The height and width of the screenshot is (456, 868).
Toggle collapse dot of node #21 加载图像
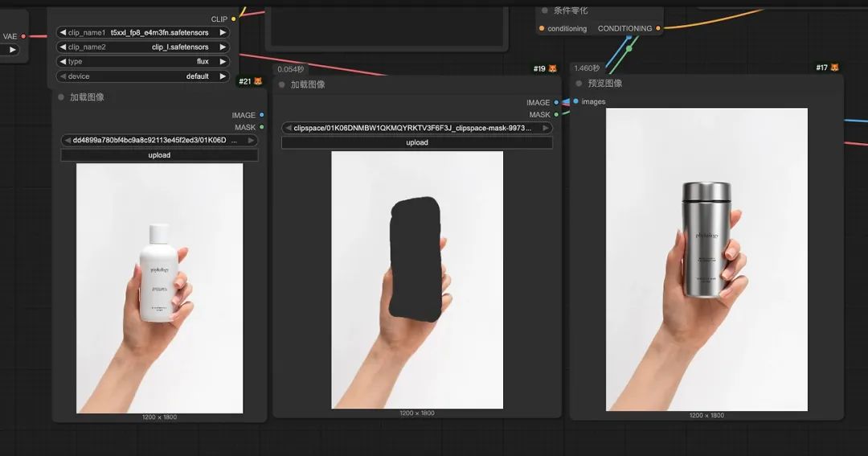[61, 97]
